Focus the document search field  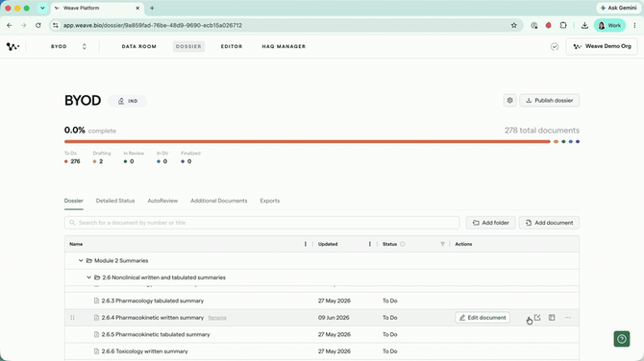click(x=262, y=223)
